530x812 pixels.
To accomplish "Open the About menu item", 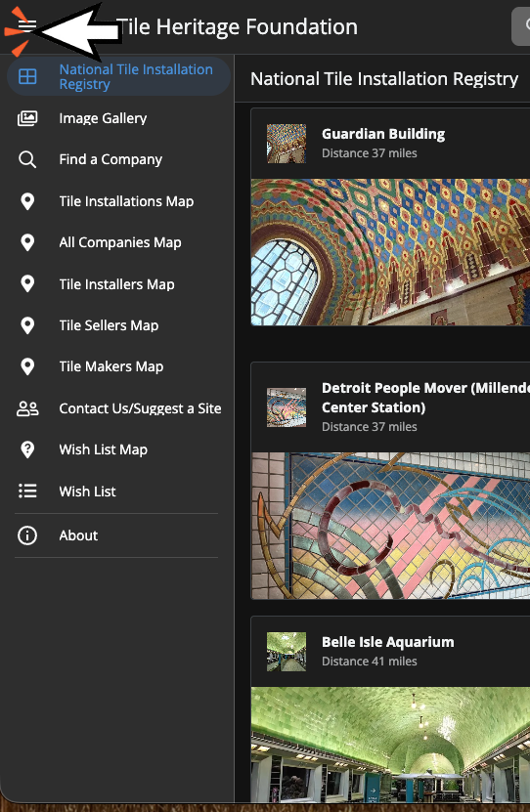I will [118, 535].
